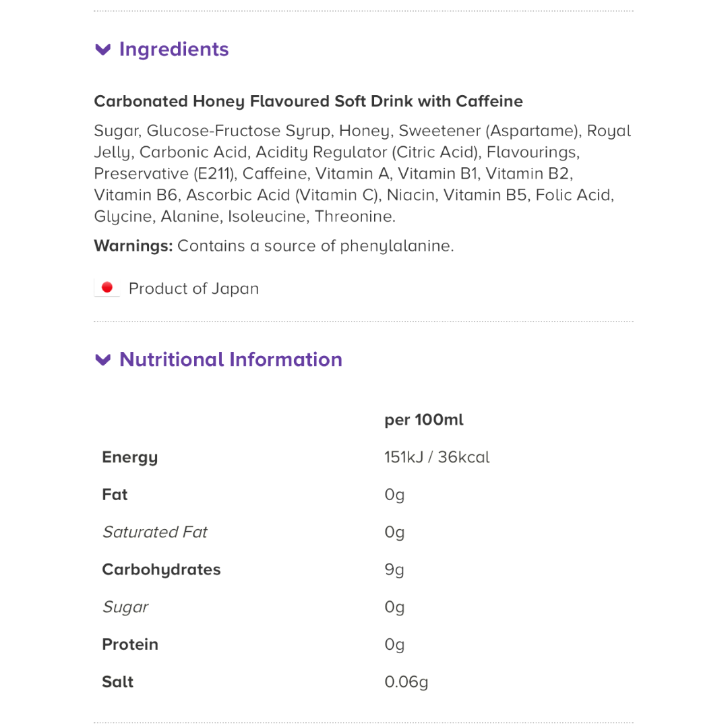Select the Salt row label
Viewport: 728px width, 728px height.
(x=118, y=682)
